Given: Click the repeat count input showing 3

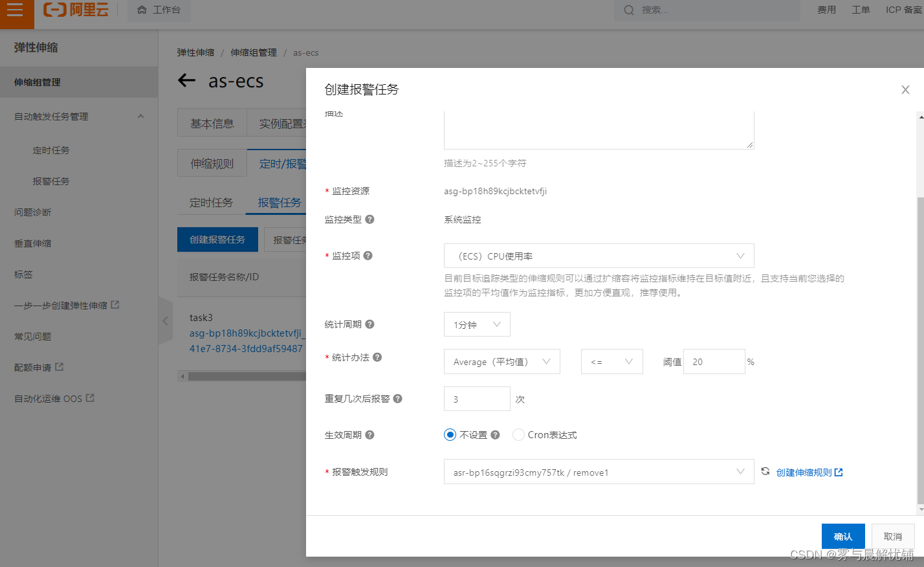Looking at the screenshot, I should pyautogui.click(x=477, y=399).
